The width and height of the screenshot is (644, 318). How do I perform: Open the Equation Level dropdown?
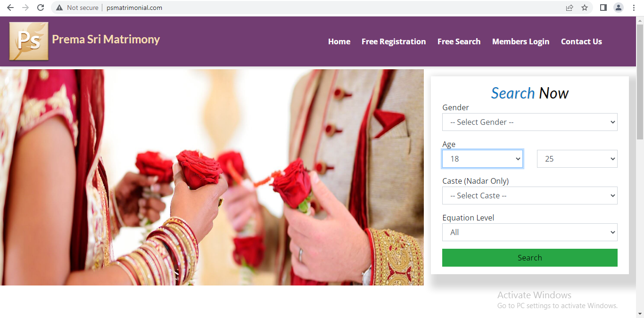529,232
